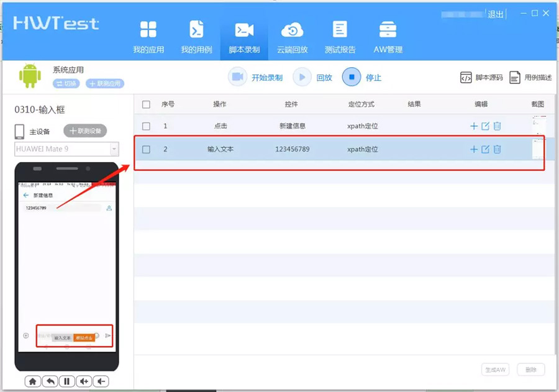Add a step after row 2 (plus icon)
Image resolution: width=559 pixels, height=392 pixels.
click(x=474, y=149)
